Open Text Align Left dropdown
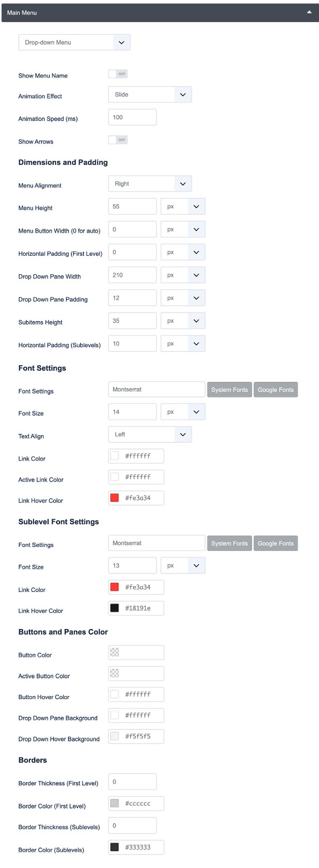Viewport: 319px width, 868px height. (x=150, y=435)
